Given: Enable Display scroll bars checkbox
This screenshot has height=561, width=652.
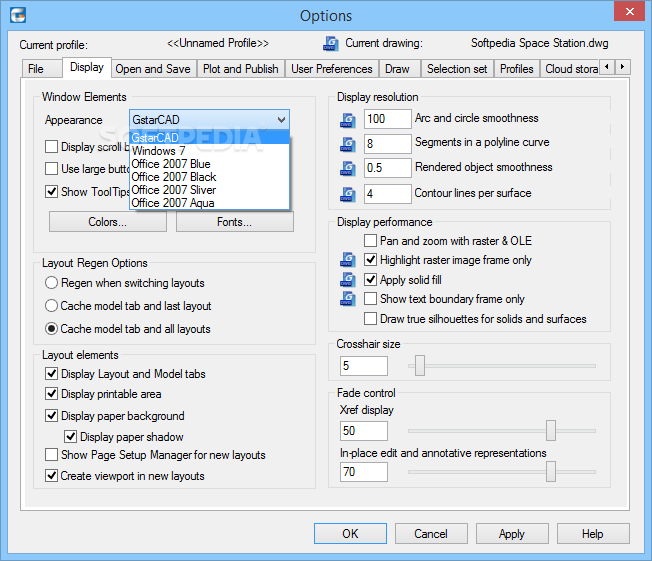Looking at the screenshot, I should pos(52,146).
